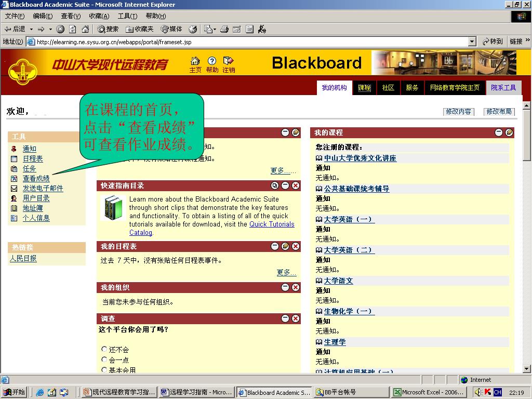Go to browser home page icon
The width and height of the screenshot is (532, 399).
[x=85, y=29]
